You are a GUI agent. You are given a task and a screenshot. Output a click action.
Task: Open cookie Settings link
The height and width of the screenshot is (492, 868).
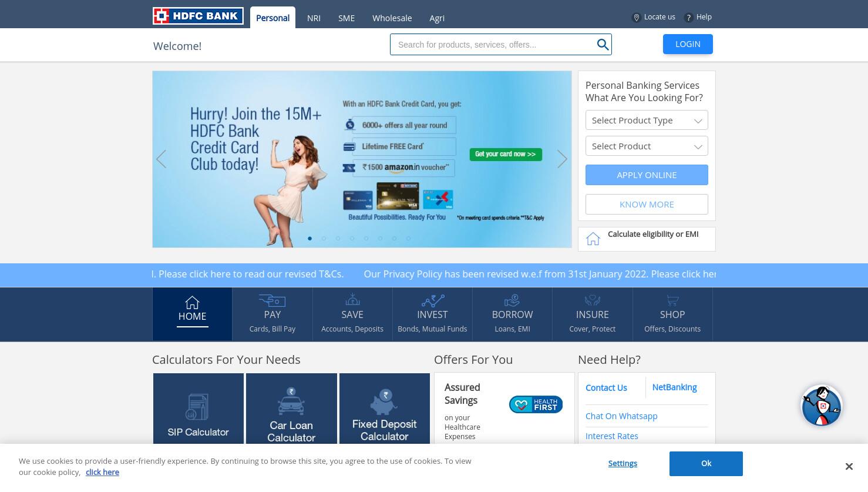623,464
